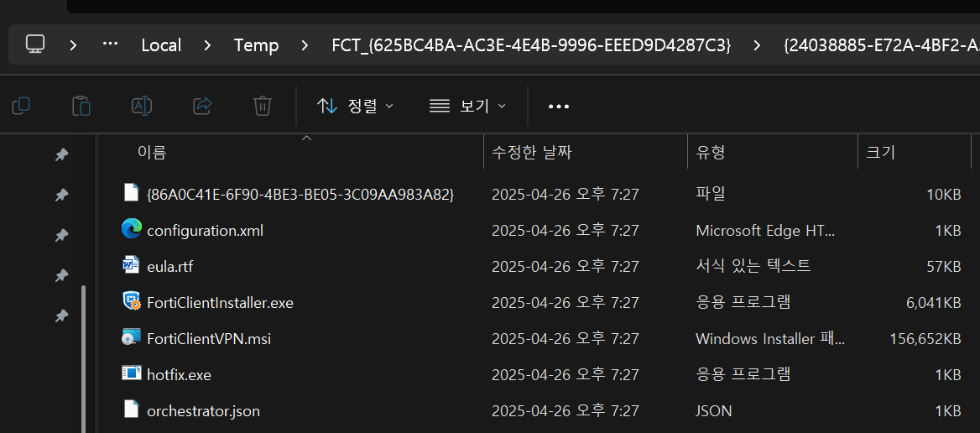Click the 10KB size cell
The image size is (980, 433).
pyautogui.click(x=943, y=195)
